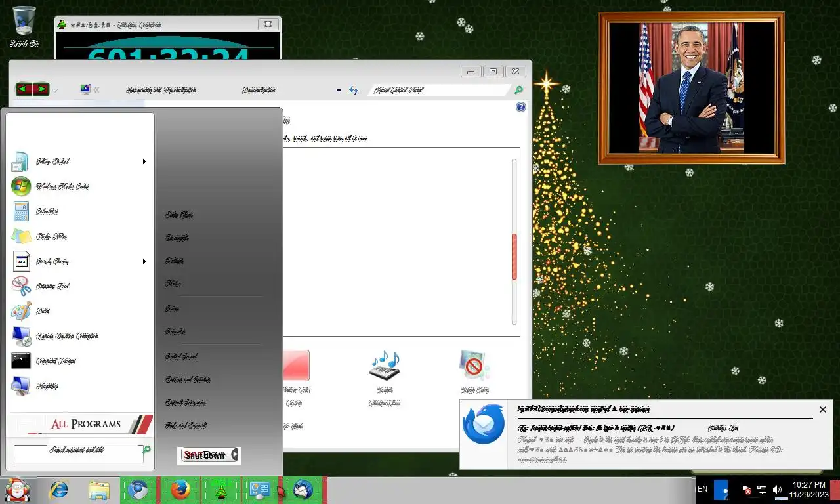Open the clock showing 10:27 PM

(x=808, y=490)
